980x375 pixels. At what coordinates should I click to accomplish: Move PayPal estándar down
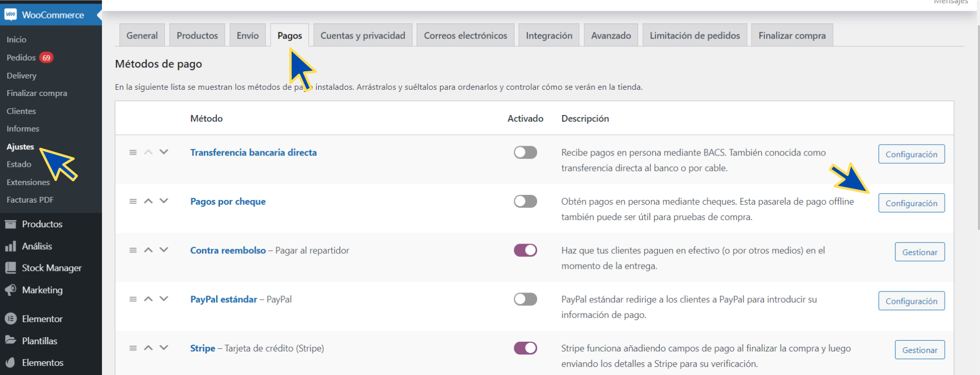coord(164,299)
